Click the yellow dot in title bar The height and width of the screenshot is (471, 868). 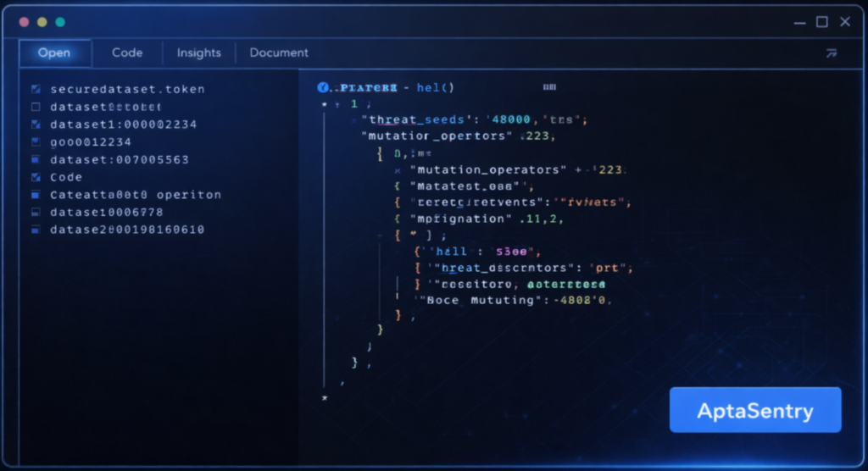click(42, 22)
